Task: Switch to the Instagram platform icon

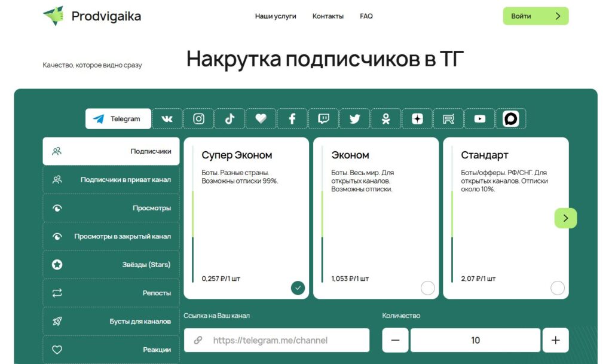Action: pos(198,118)
